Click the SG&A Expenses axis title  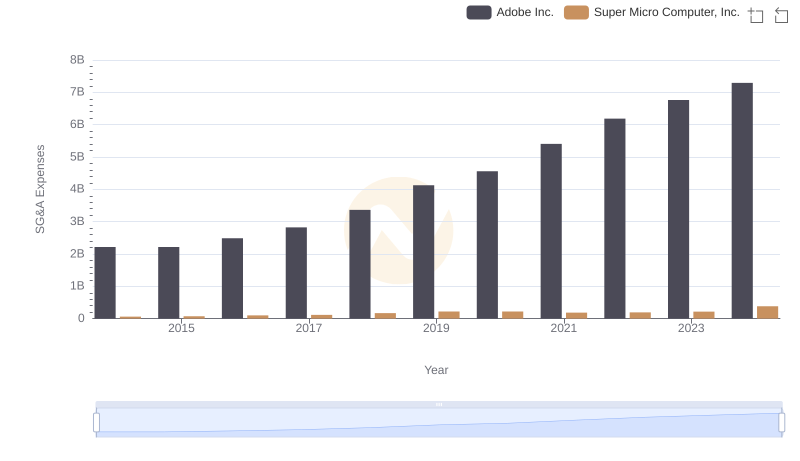(40, 189)
